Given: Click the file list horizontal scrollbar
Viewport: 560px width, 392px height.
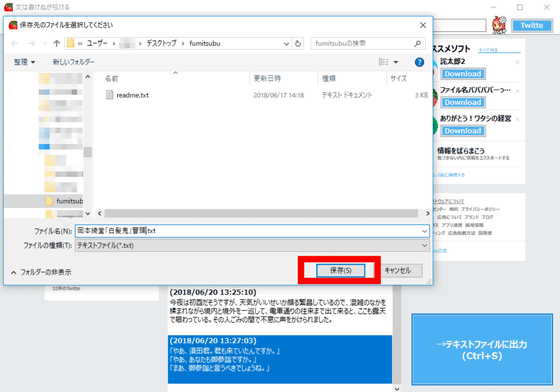Looking at the screenshot, I should (x=261, y=213).
